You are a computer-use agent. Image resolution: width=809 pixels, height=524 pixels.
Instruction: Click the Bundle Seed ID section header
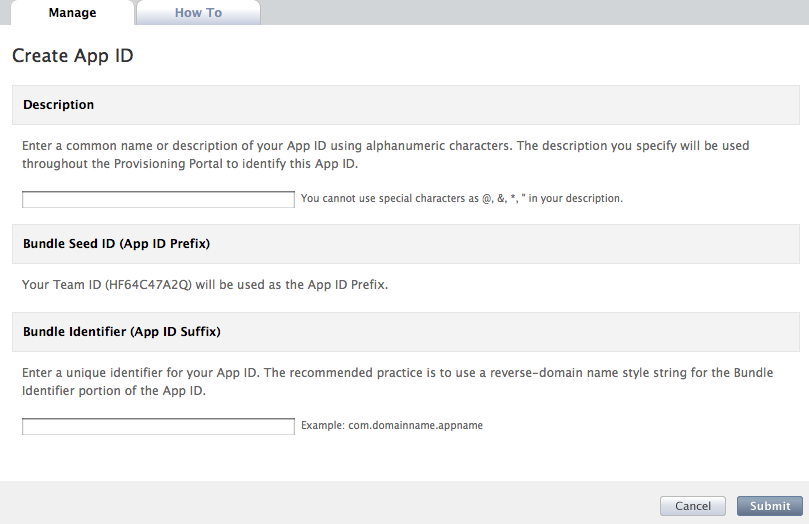pos(116,243)
